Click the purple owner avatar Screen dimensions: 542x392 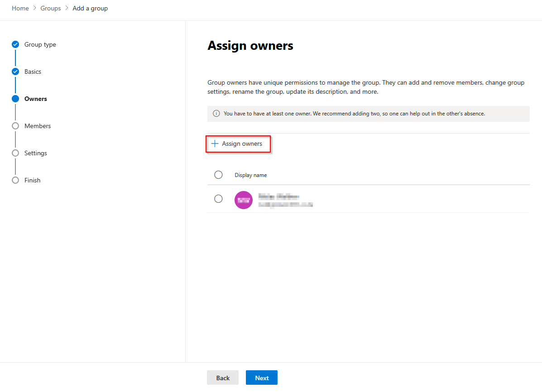tap(244, 200)
